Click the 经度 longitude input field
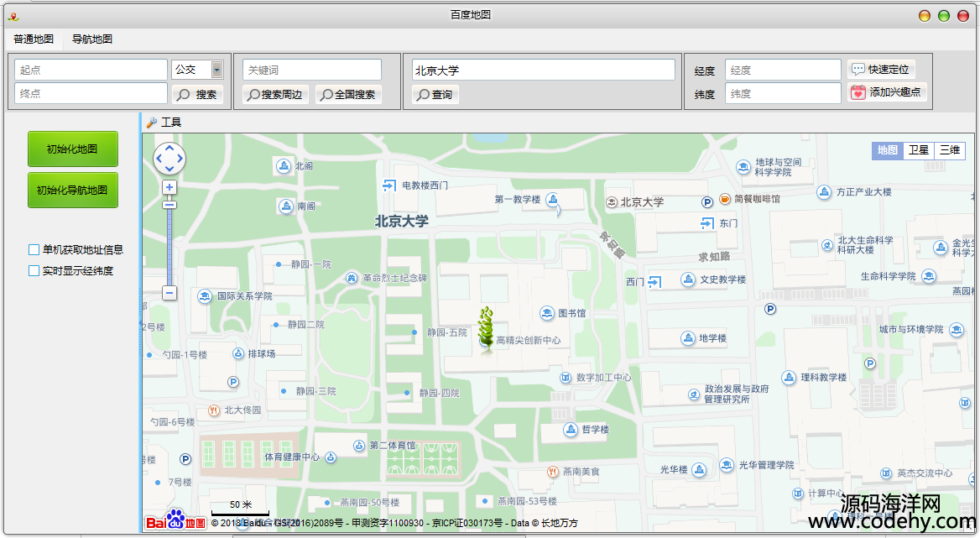 783,70
